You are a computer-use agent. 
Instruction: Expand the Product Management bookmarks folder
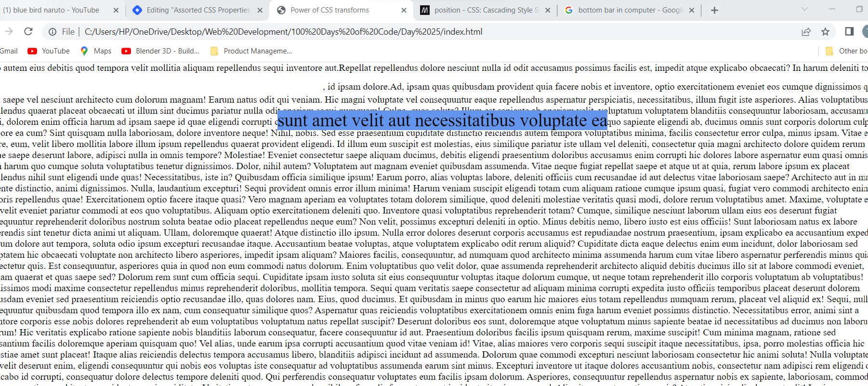pyautogui.click(x=251, y=51)
